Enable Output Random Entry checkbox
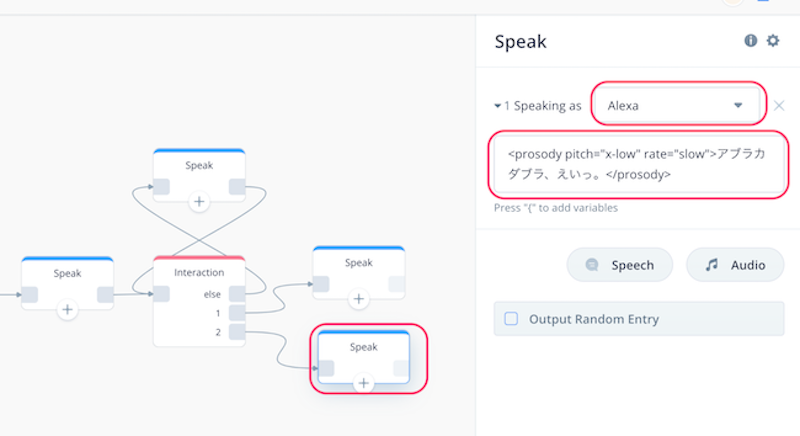800x436 pixels. point(511,319)
